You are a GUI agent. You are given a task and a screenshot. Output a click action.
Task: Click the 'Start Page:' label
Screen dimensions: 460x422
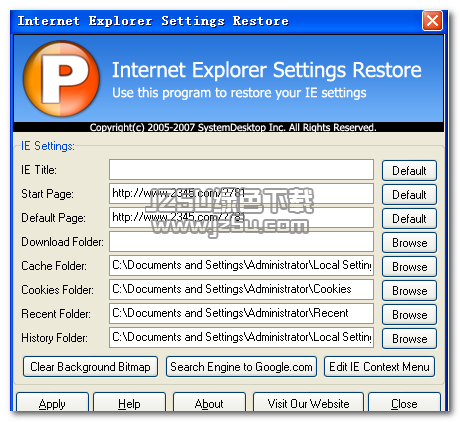point(47,194)
